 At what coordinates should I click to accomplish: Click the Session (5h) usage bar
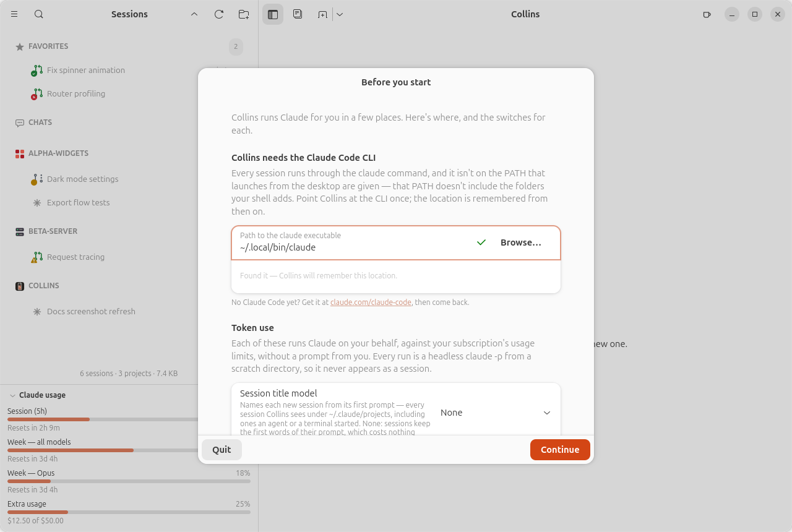129,419
